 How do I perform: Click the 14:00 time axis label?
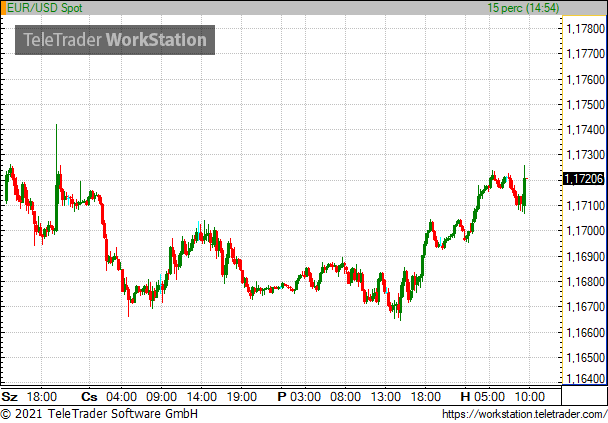point(202,397)
